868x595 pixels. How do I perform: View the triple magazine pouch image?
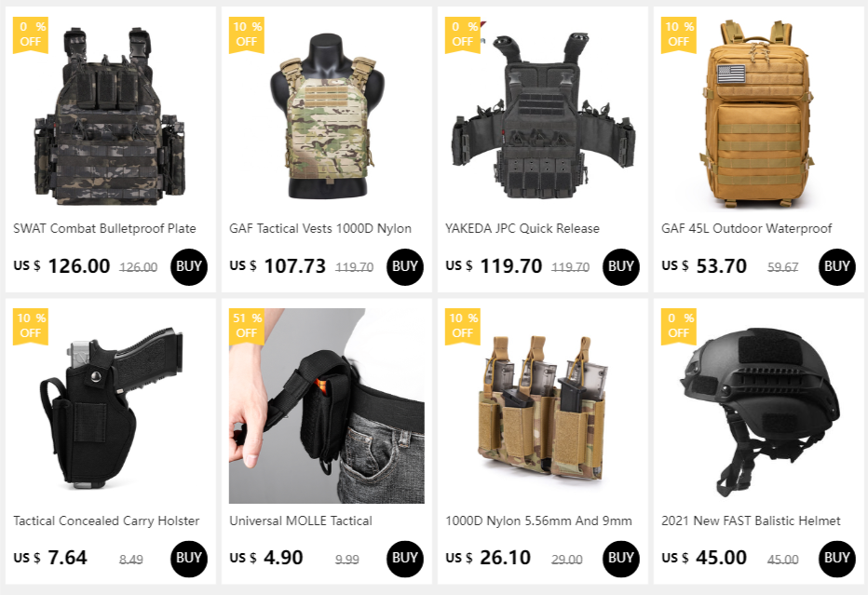(542, 406)
